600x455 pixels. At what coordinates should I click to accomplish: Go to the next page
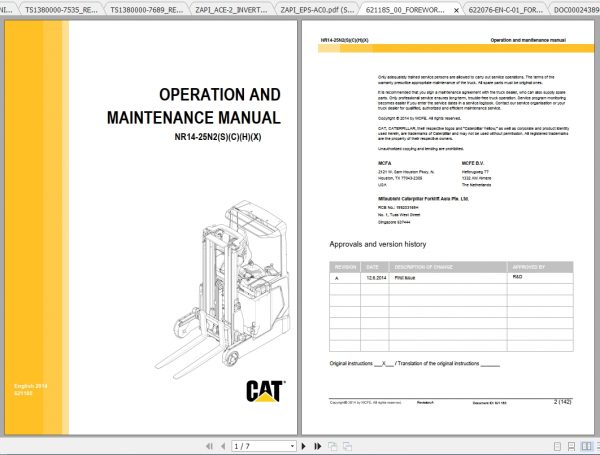point(303,446)
